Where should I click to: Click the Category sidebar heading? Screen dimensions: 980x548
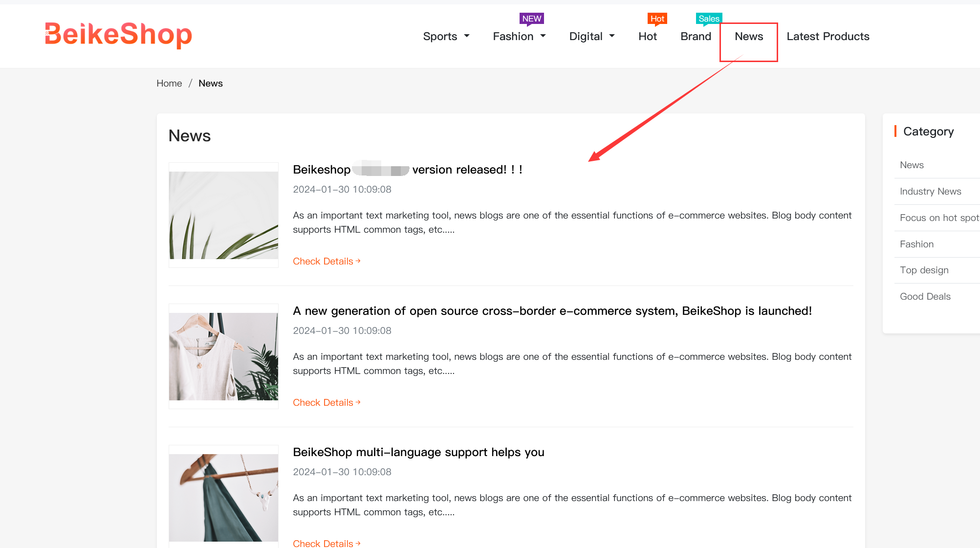928,131
